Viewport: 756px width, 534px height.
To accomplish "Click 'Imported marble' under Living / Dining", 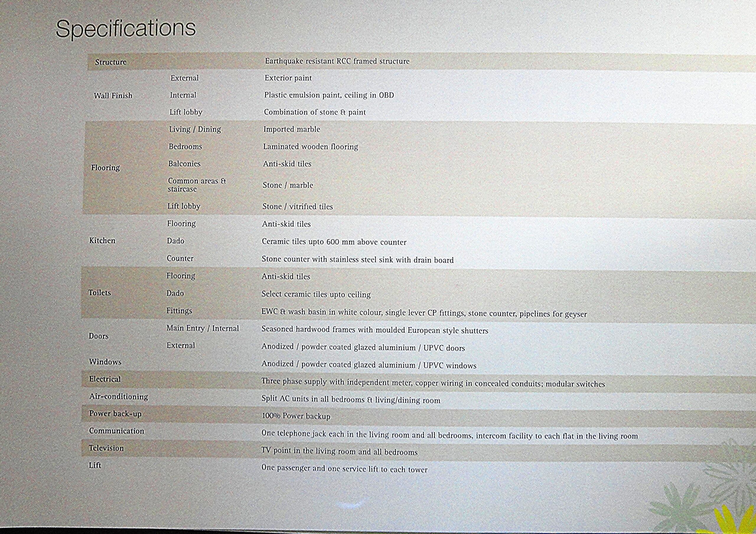I will click(x=291, y=129).
